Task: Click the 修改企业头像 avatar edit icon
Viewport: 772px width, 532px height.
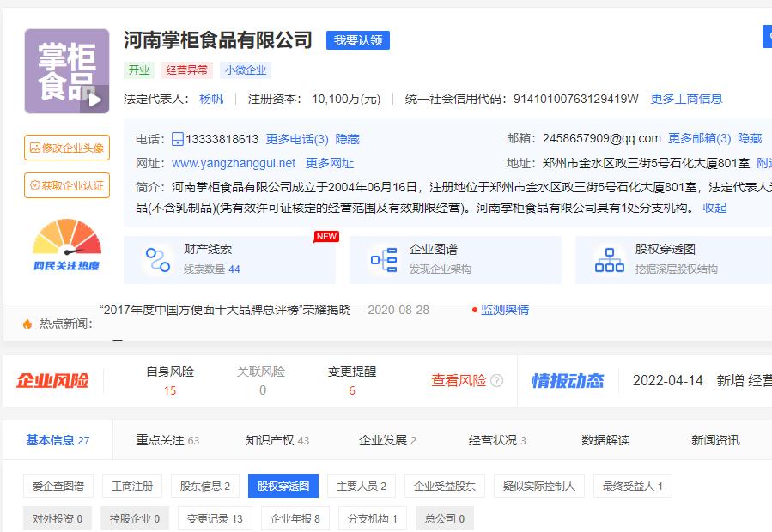Action: pos(66,148)
